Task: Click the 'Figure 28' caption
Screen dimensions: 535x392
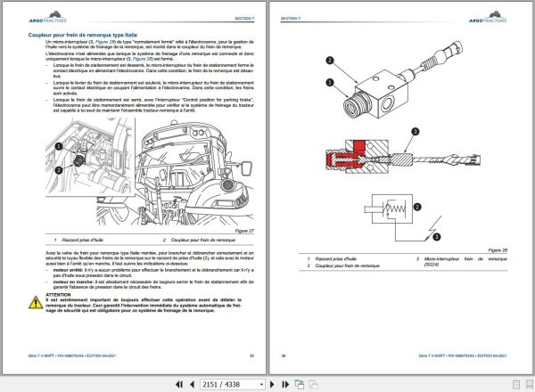Action: coord(498,250)
